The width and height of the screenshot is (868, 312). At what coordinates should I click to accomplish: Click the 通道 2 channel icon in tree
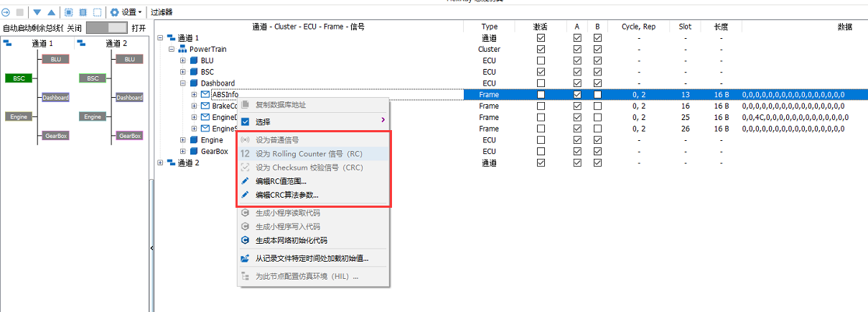coord(171,162)
